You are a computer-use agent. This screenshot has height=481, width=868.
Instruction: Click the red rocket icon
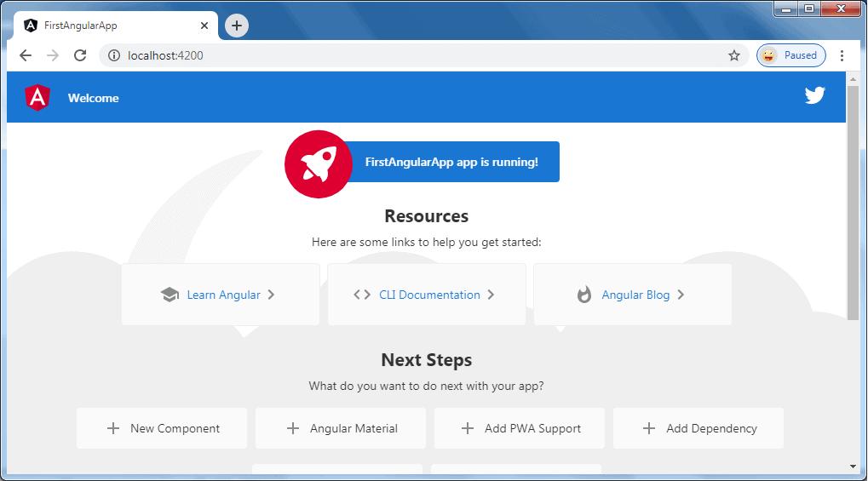tap(318, 163)
